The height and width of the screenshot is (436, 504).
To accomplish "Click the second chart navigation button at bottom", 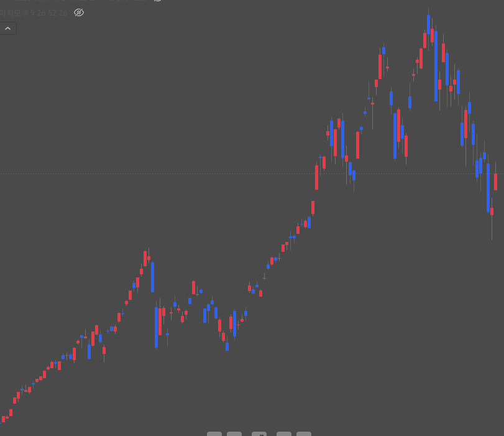I will click(234, 434).
